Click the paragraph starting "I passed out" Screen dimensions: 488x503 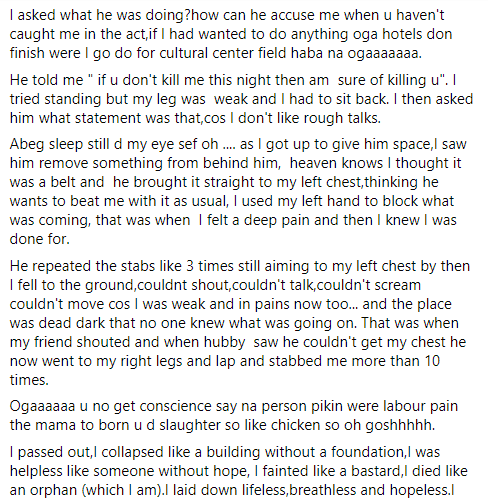click(x=238, y=471)
